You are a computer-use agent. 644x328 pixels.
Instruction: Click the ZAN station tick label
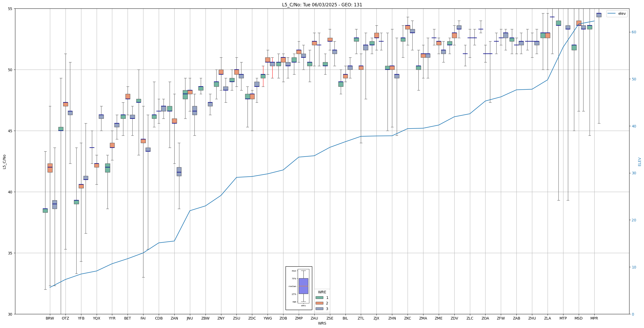174,318
